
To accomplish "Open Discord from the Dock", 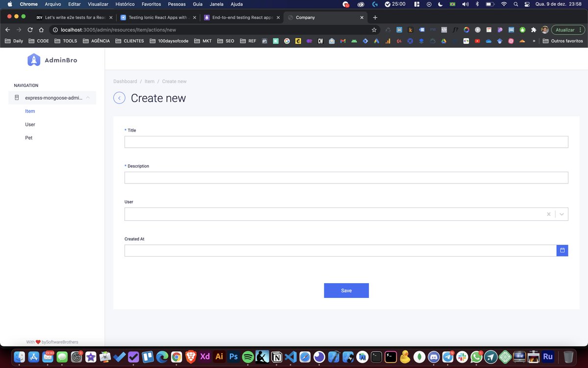I will [434, 357].
